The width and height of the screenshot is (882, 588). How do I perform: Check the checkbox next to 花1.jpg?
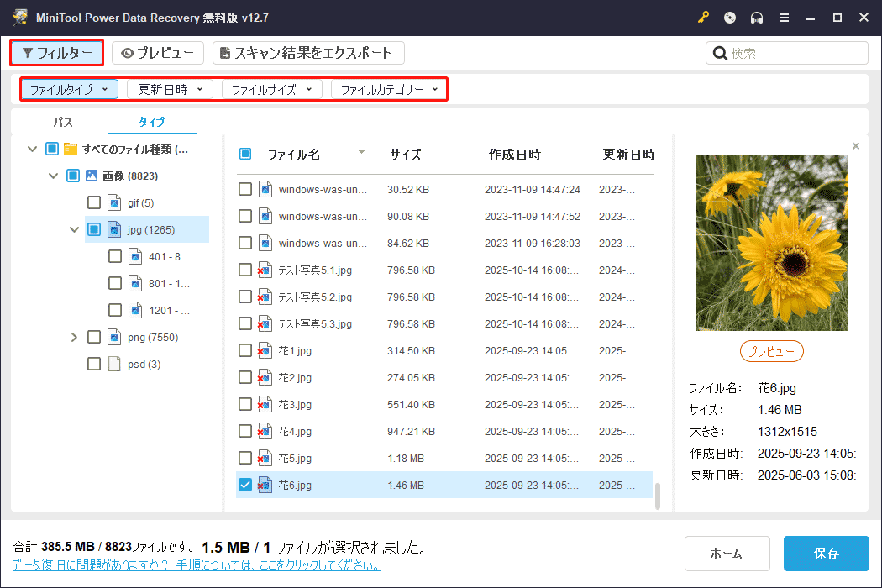point(244,350)
